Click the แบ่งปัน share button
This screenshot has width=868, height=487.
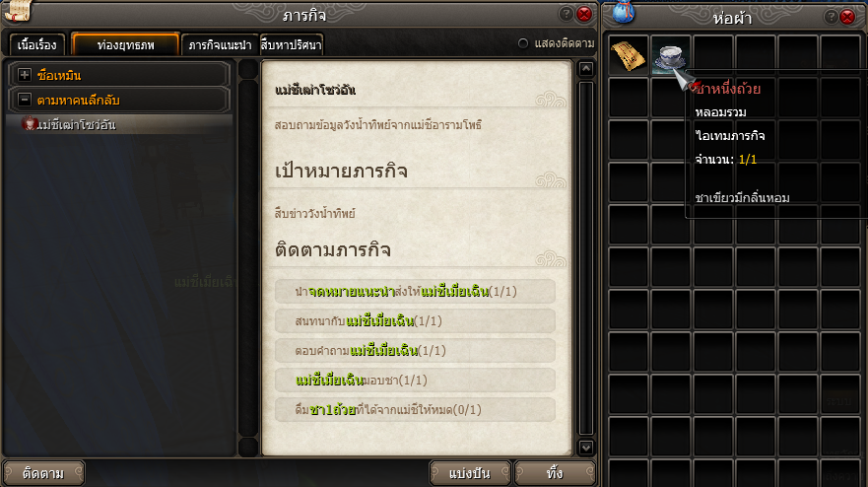469,473
